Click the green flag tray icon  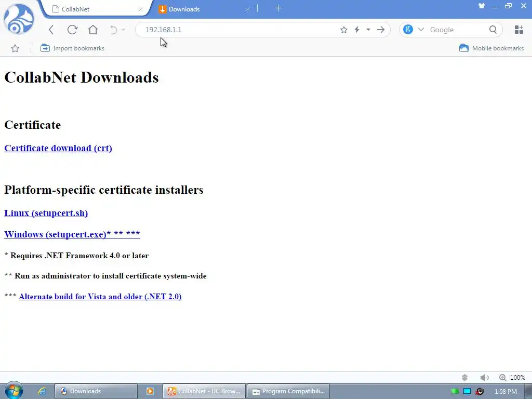(455, 391)
